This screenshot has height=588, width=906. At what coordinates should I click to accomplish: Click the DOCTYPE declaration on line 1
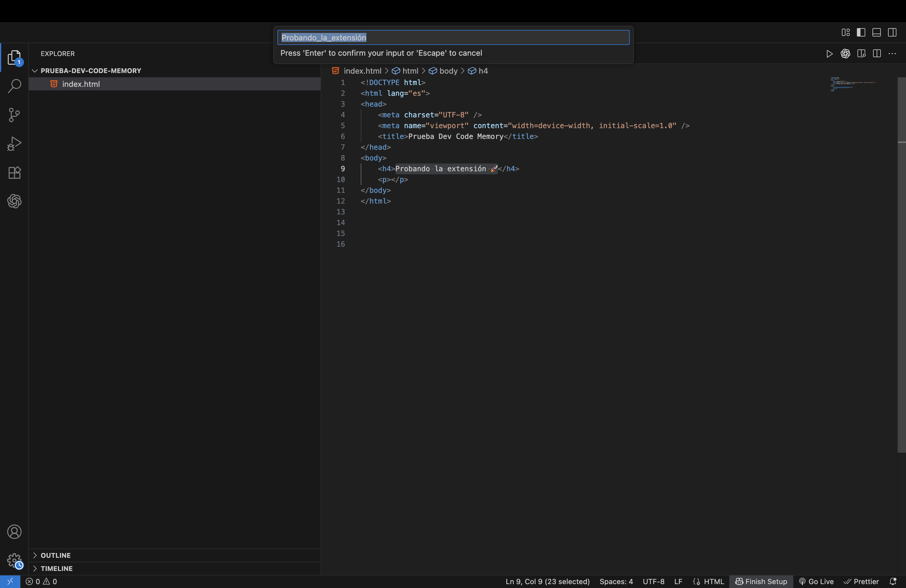[x=393, y=82]
